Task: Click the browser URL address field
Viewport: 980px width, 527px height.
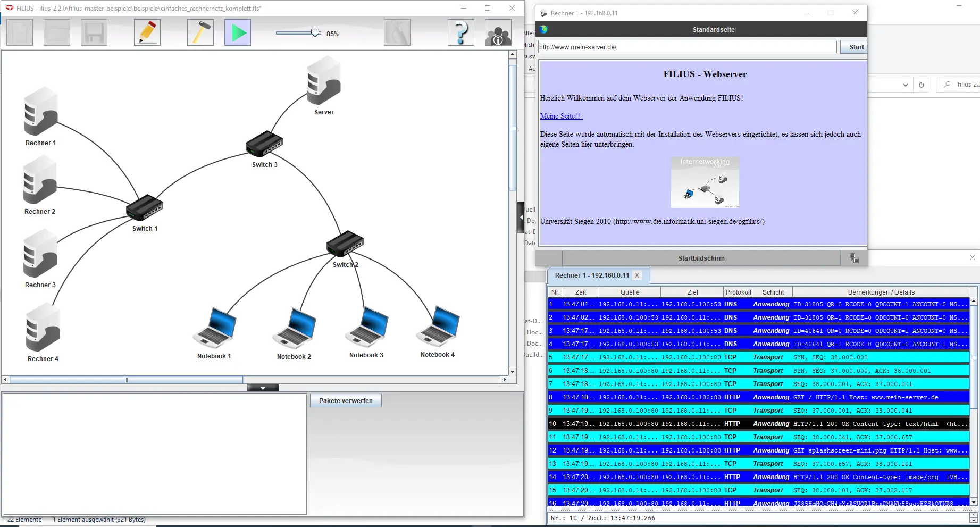Action: (686, 47)
